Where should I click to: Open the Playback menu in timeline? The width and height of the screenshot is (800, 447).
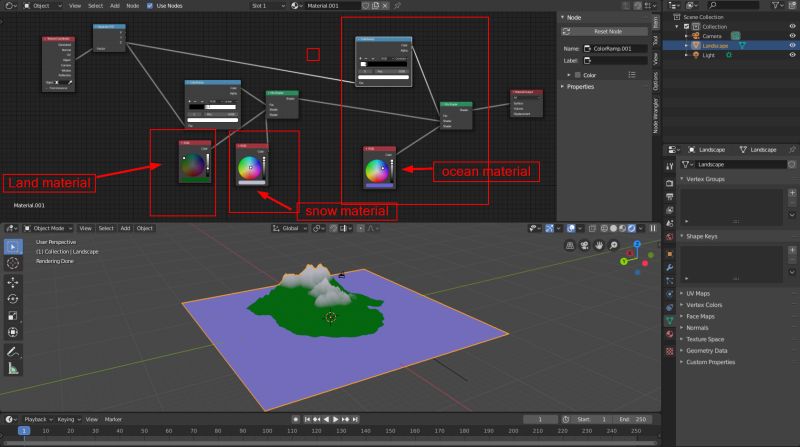36,419
